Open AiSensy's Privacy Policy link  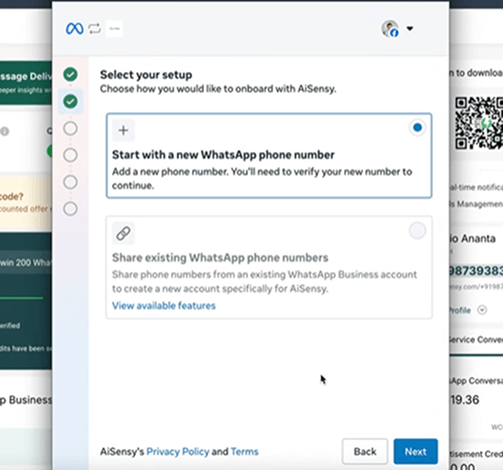[178, 452]
